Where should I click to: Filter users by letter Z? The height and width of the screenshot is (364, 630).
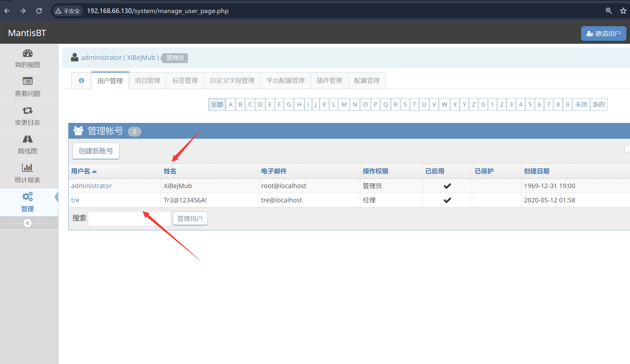point(474,104)
